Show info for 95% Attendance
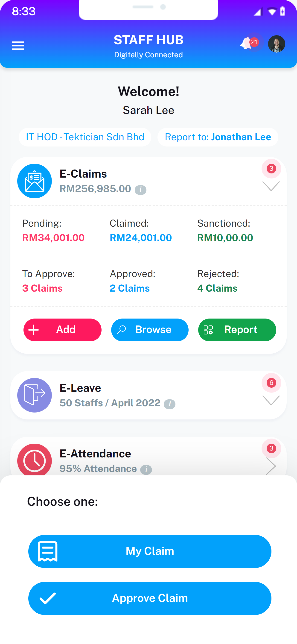This screenshot has height=644, width=297. coord(146,469)
